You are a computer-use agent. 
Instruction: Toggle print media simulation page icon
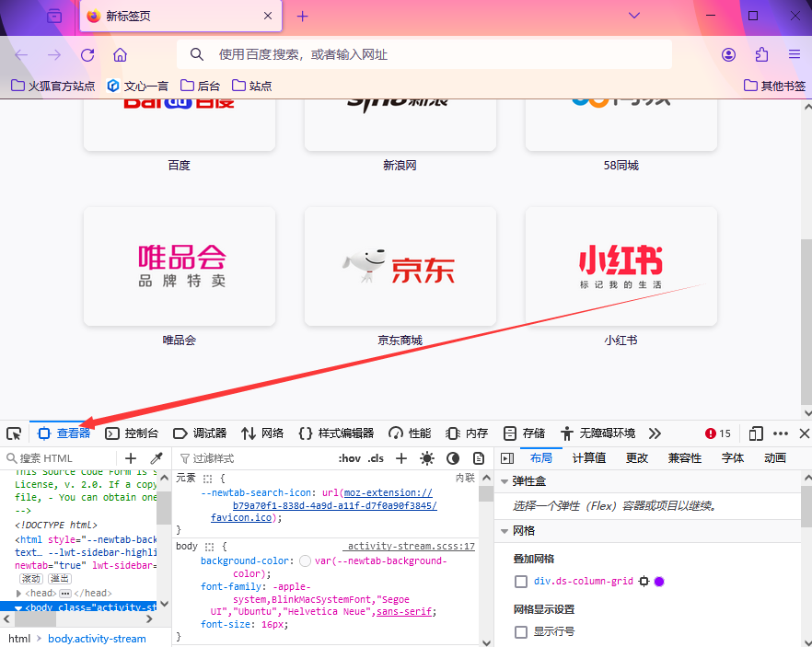click(479, 458)
